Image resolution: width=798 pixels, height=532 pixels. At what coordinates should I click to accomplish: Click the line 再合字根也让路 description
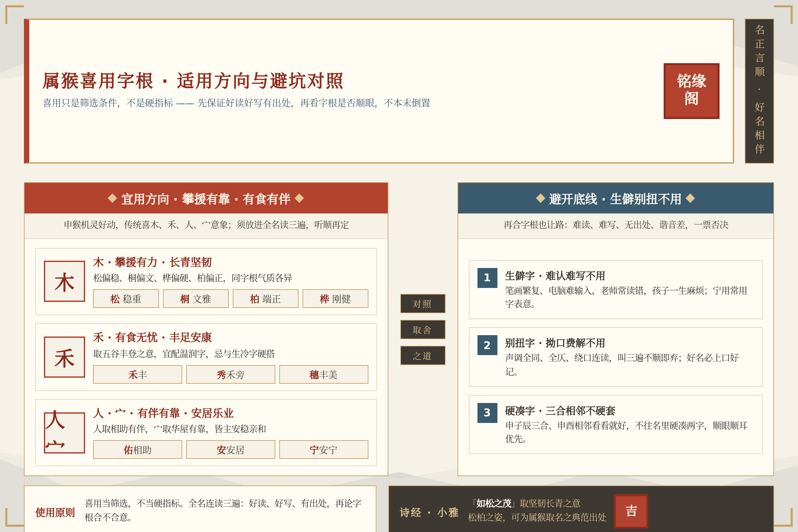[x=616, y=225]
